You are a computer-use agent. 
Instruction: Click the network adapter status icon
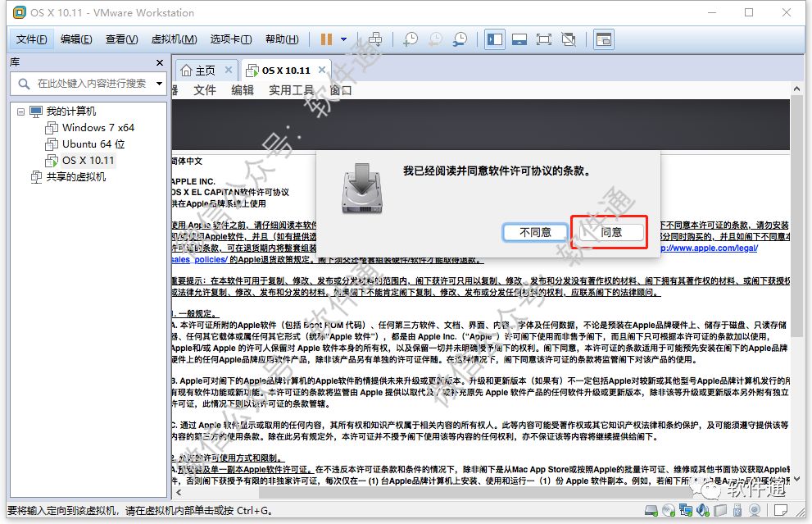[x=686, y=511]
